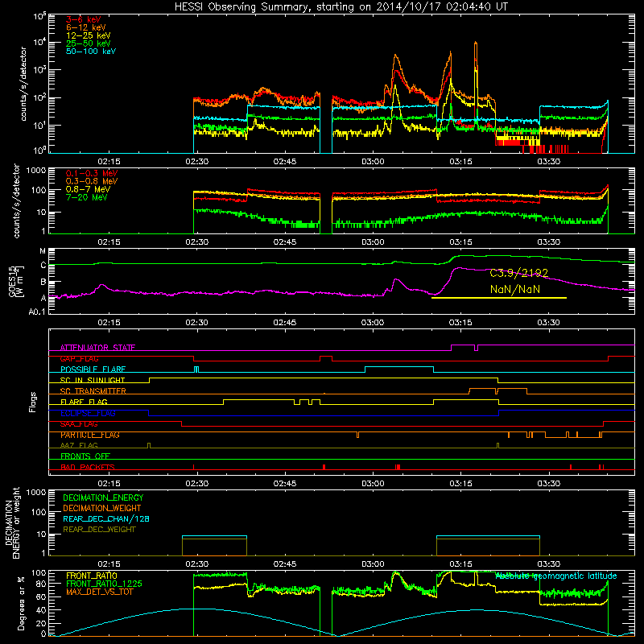This screenshot has width=644, height=644.
Task: Select the Degrees or % axis label
Action: tap(21, 603)
